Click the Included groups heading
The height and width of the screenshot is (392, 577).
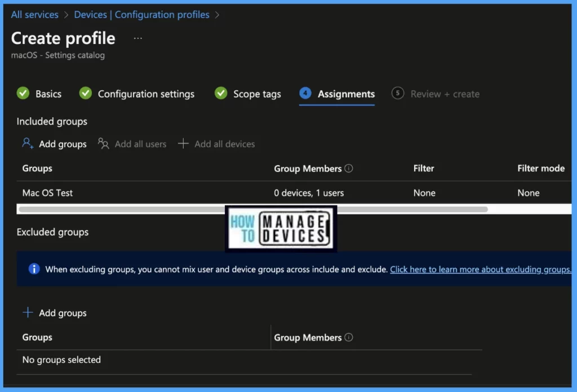(52, 122)
